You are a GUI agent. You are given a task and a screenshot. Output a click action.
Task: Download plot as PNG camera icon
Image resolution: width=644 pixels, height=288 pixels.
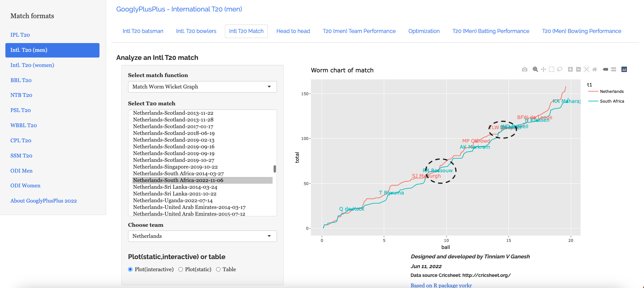pos(524,69)
